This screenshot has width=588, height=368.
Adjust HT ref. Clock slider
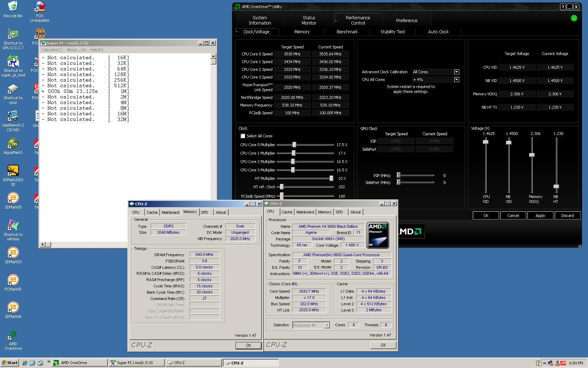point(282,187)
